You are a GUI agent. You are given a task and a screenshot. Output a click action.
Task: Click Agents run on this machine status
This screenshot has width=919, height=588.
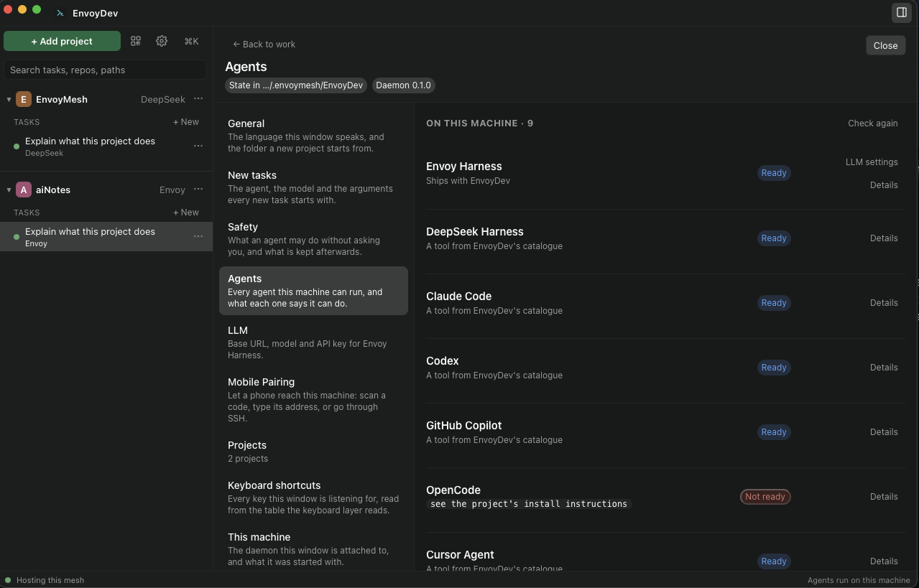(x=859, y=580)
